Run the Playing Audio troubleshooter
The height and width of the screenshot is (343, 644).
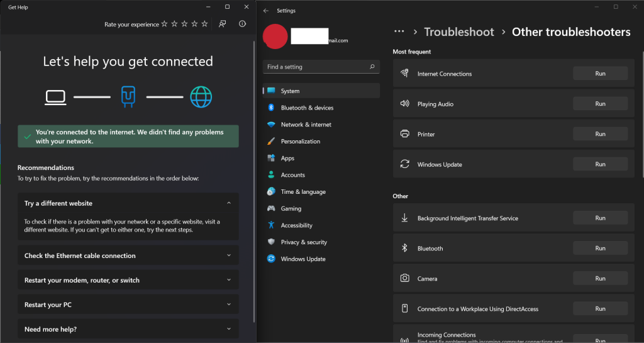pyautogui.click(x=600, y=103)
